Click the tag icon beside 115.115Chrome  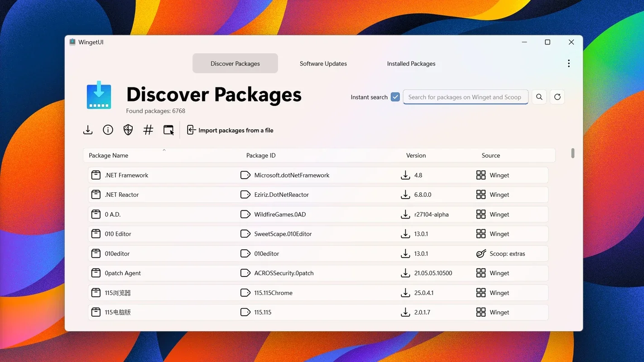[x=245, y=293]
